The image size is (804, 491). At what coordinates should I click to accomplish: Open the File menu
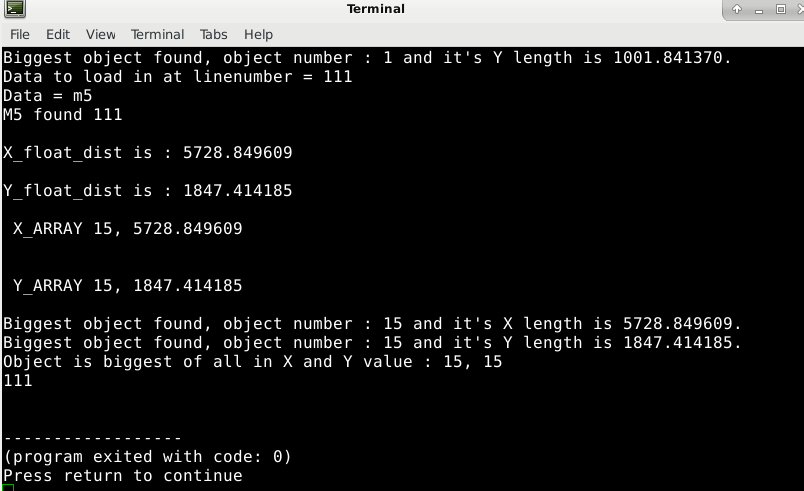pyautogui.click(x=20, y=34)
